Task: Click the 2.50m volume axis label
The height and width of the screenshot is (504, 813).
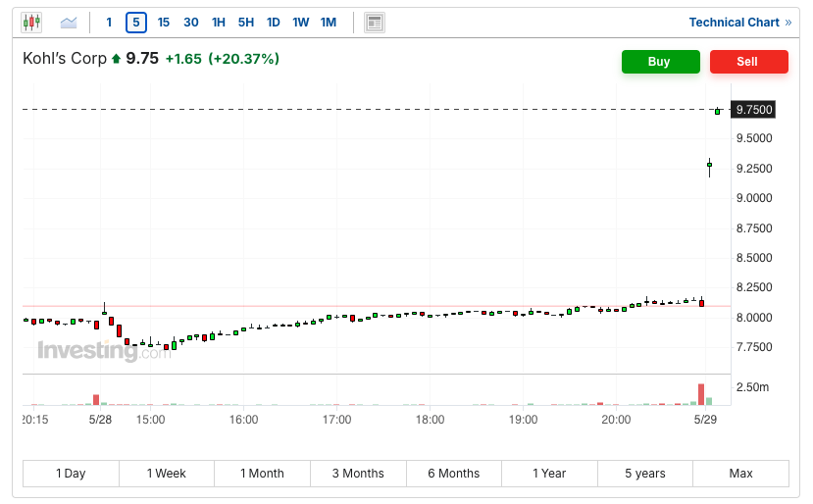Action: 752,387
